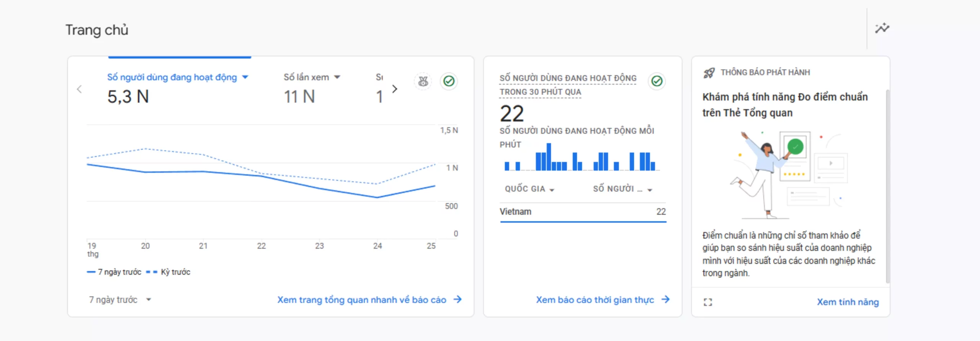Click the green data-quality checkmark on the overview card

[449, 81]
